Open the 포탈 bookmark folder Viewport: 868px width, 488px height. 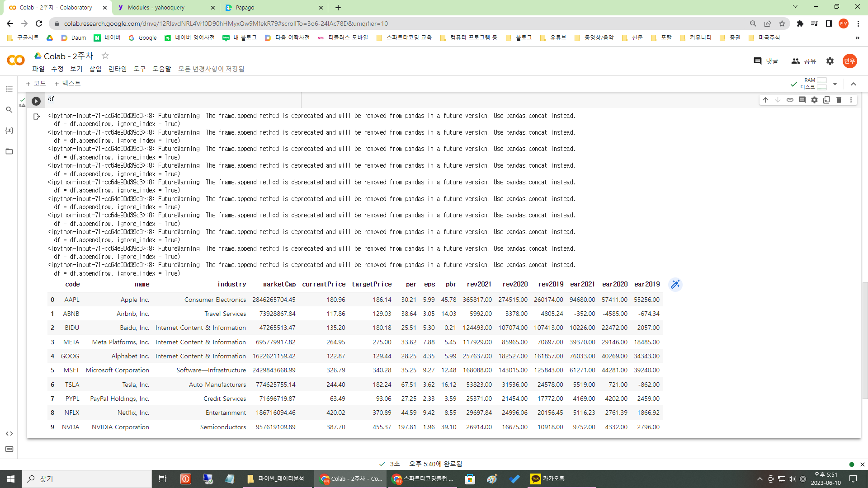click(x=661, y=38)
